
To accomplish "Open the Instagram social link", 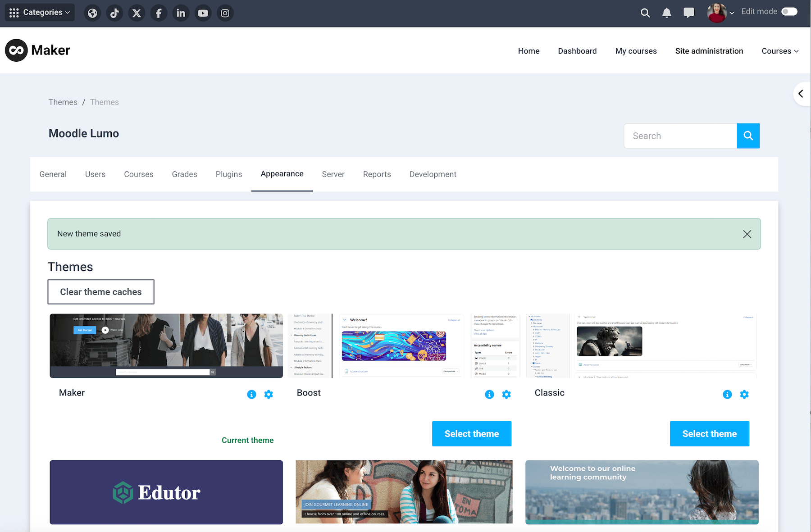I will (225, 13).
